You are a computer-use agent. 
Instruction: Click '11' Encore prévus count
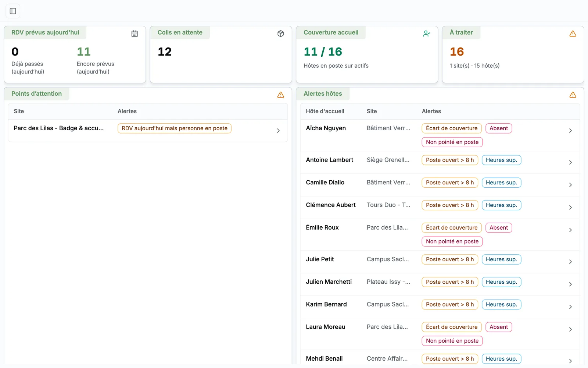click(83, 52)
